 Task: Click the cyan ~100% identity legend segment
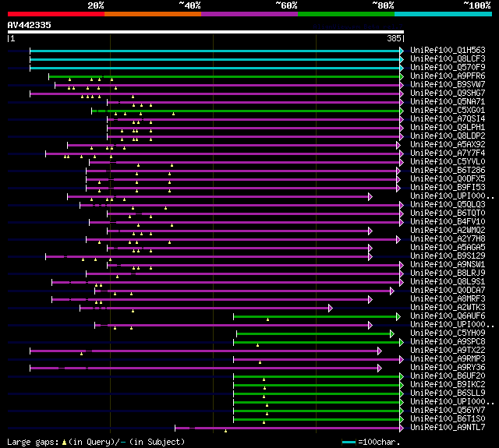click(x=444, y=14)
